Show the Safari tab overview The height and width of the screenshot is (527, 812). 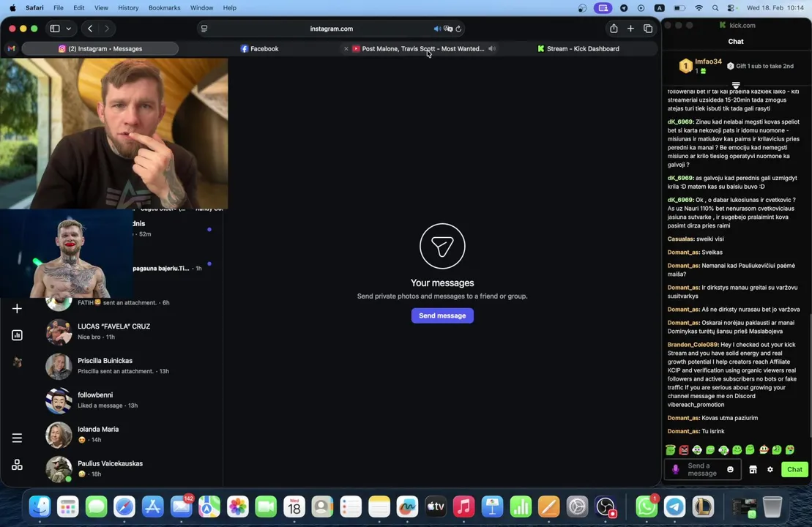pyautogui.click(x=648, y=29)
